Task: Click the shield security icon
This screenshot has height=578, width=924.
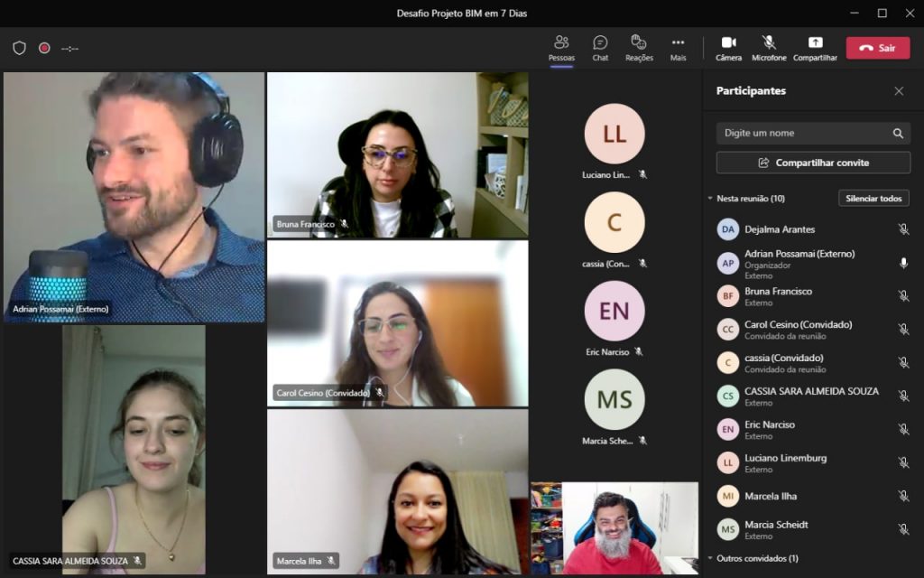Action: pyautogui.click(x=19, y=48)
